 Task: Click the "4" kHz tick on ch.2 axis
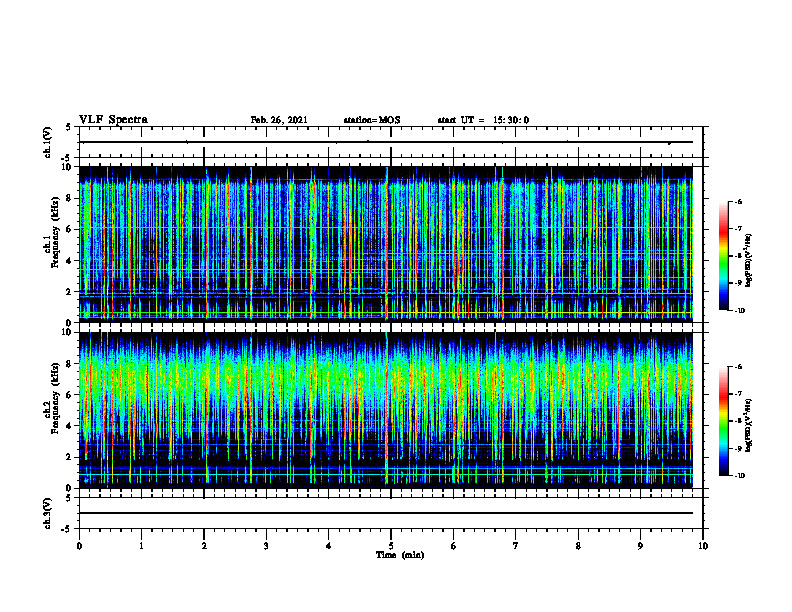click(69, 426)
